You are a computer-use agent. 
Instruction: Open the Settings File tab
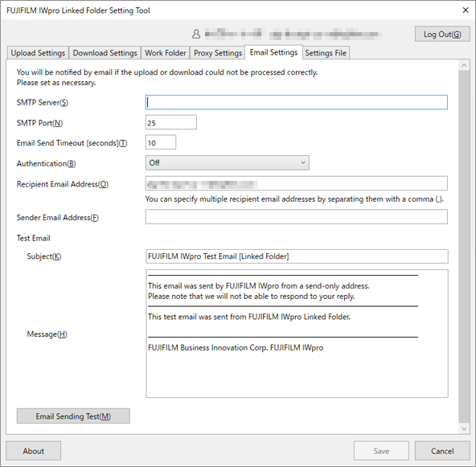click(326, 53)
